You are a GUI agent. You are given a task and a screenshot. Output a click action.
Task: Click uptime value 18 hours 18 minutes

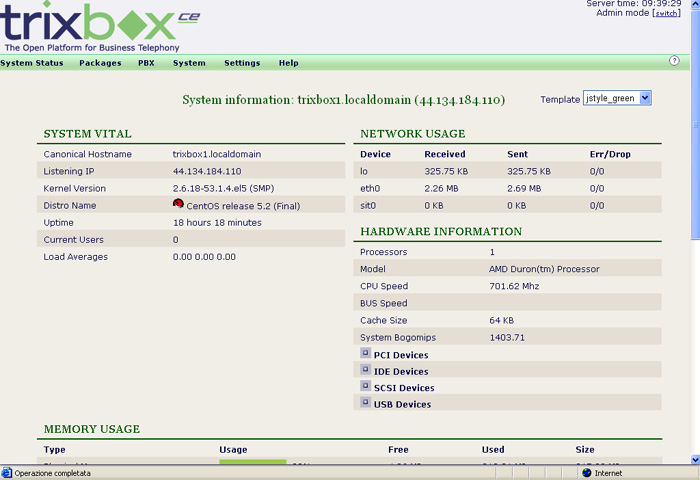pyautogui.click(x=217, y=222)
